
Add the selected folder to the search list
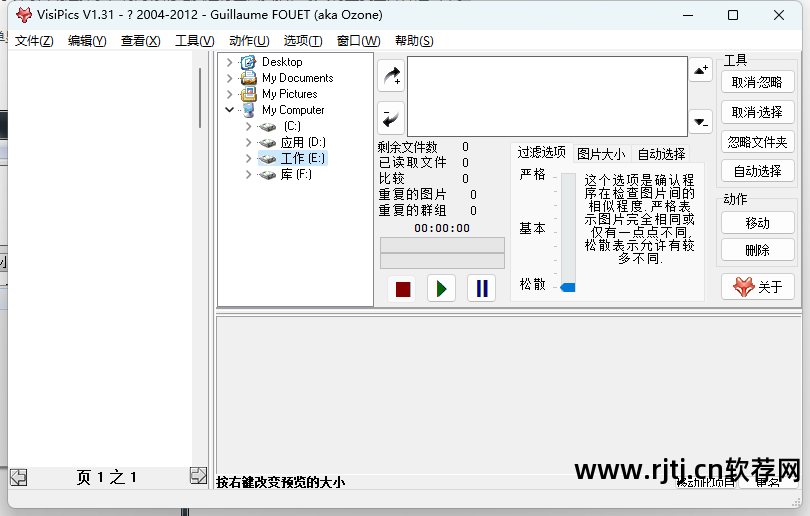click(x=391, y=76)
